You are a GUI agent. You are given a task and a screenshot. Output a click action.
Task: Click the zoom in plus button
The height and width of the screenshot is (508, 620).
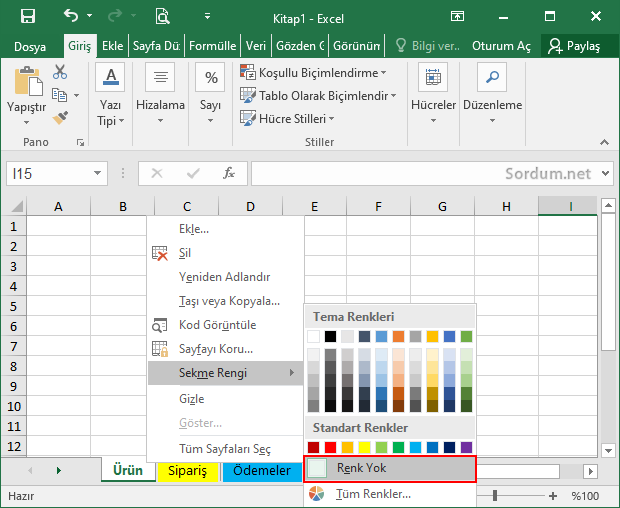[553, 496]
